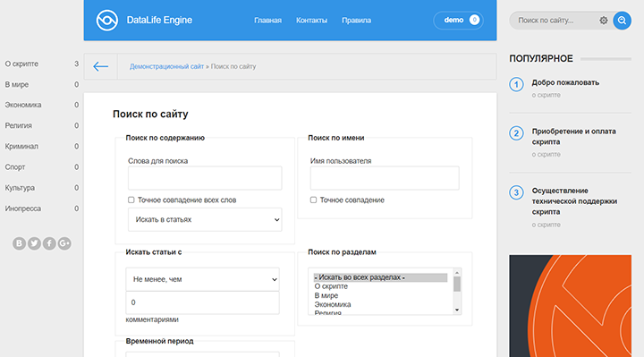Open article 'Приобретение и оплата скрипта'
The width and height of the screenshot is (644, 357).
click(573, 136)
